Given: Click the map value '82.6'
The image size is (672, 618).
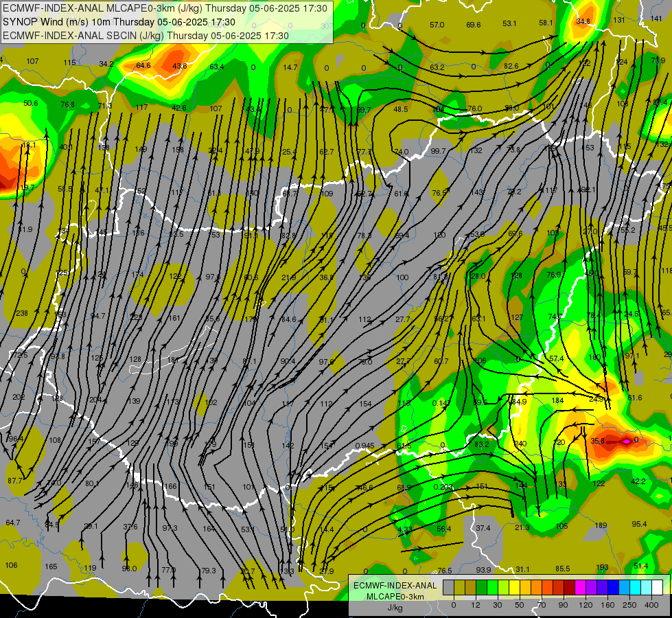Looking at the screenshot, I should [511, 66].
